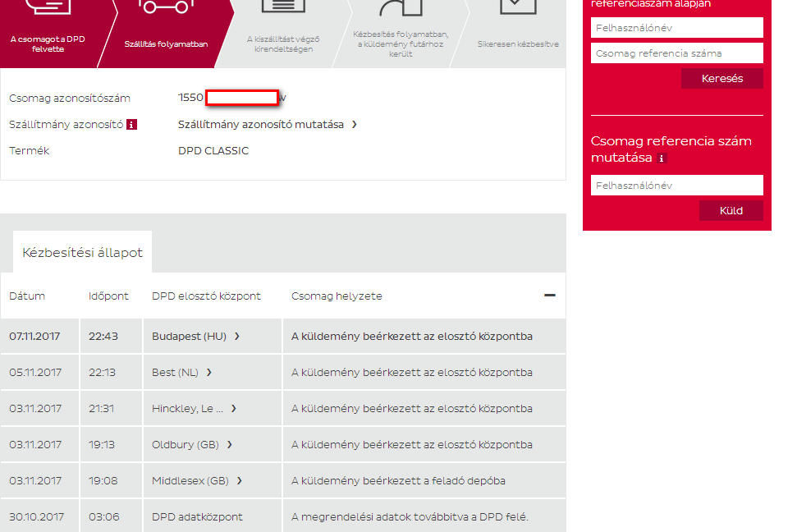Click A megrendelési adatok továbbítva a DPD felé text
This screenshot has width=797, height=532.
[x=410, y=516]
